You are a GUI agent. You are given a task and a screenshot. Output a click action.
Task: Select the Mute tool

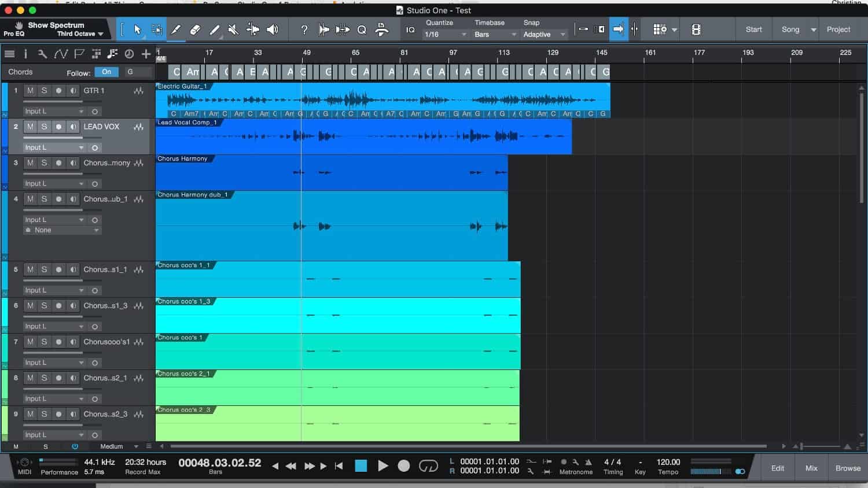(x=233, y=29)
